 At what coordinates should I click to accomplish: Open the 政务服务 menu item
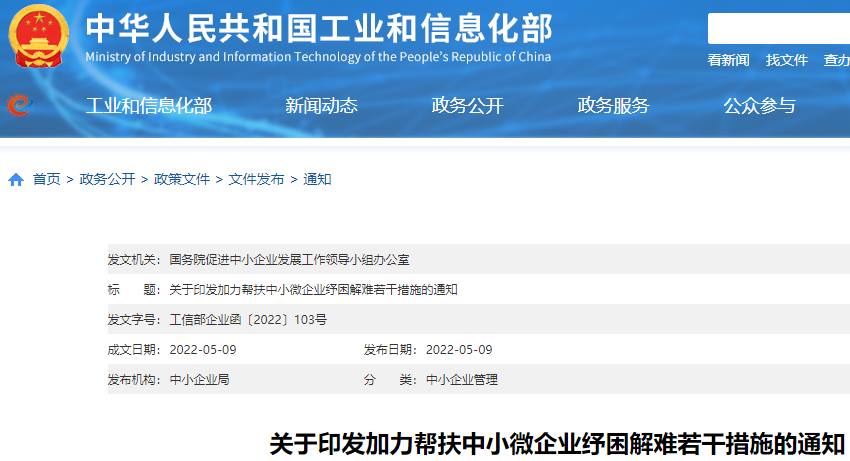coord(613,106)
